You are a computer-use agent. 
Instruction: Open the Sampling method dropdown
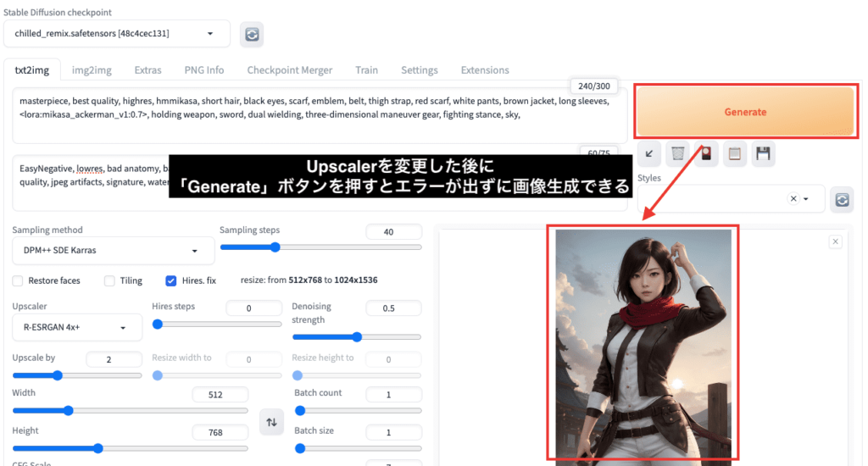113,251
